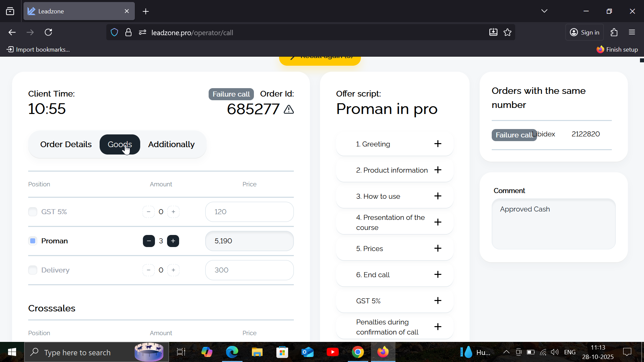Viewport: 644px width, 362px height.
Task: Increase Proman amount with plus button
Action: [173, 241]
